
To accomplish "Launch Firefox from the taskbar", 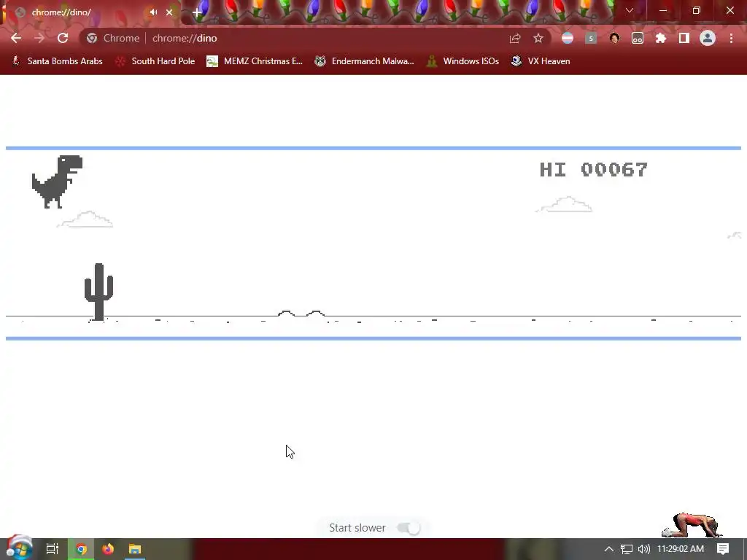I will [x=108, y=549].
